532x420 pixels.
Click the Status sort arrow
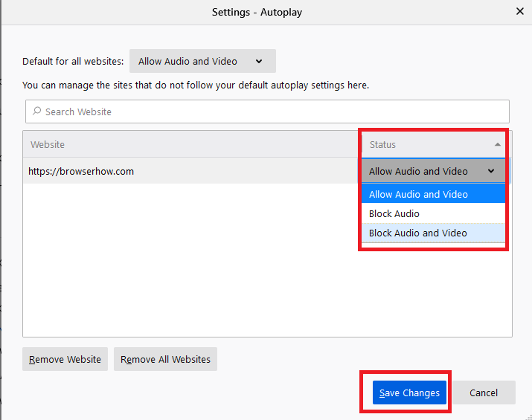497,144
